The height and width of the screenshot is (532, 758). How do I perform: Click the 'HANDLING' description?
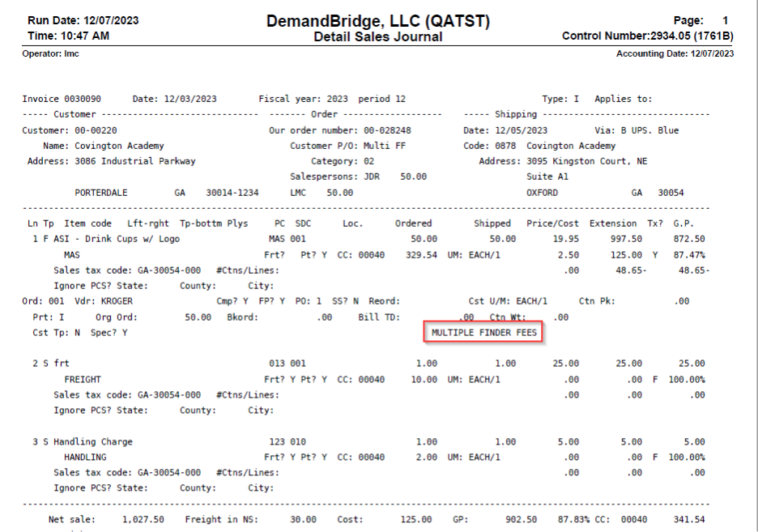[85, 458]
